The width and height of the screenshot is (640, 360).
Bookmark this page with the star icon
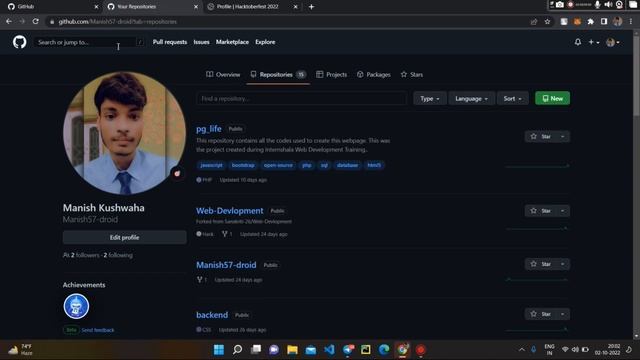tap(547, 22)
